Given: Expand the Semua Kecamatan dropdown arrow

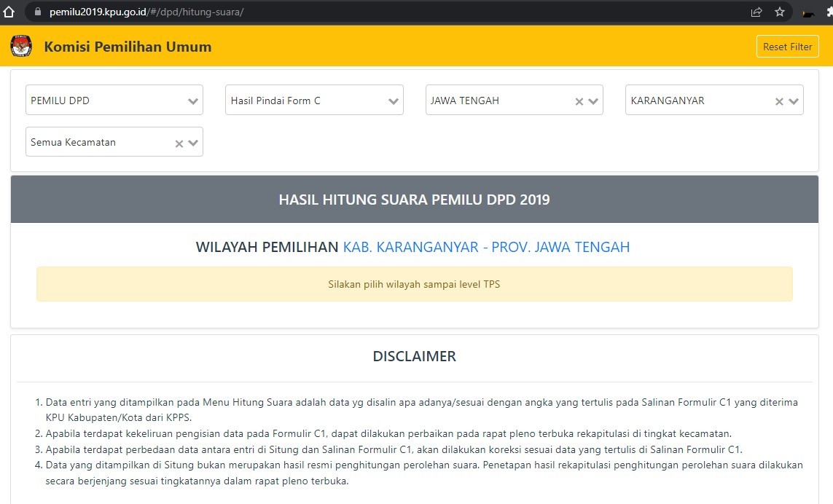Looking at the screenshot, I should (x=193, y=143).
